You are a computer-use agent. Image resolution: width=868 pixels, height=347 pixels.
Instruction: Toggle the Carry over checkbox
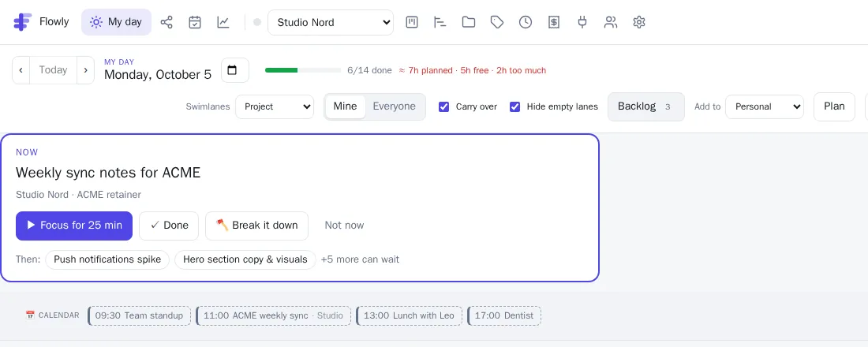[443, 106]
